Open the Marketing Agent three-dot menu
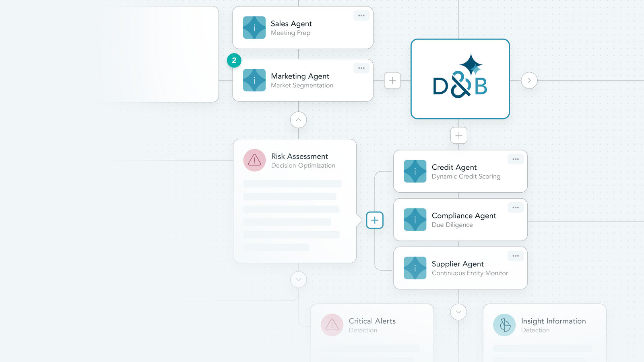The image size is (644, 362). 361,68
